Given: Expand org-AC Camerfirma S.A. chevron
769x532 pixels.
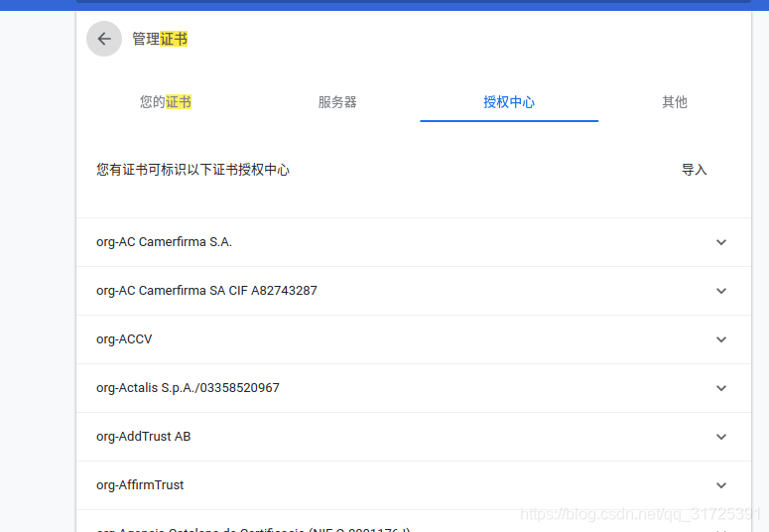Looking at the screenshot, I should pyautogui.click(x=721, y=242).
